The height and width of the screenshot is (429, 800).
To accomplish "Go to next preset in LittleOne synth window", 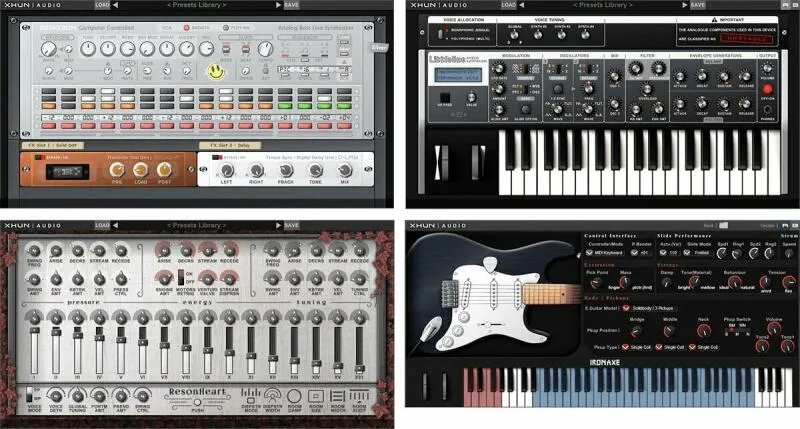I will click(x=685, y=5).
